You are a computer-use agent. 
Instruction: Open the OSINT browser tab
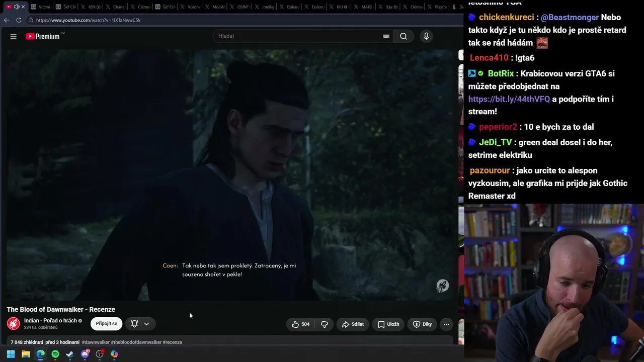(239, 7)
